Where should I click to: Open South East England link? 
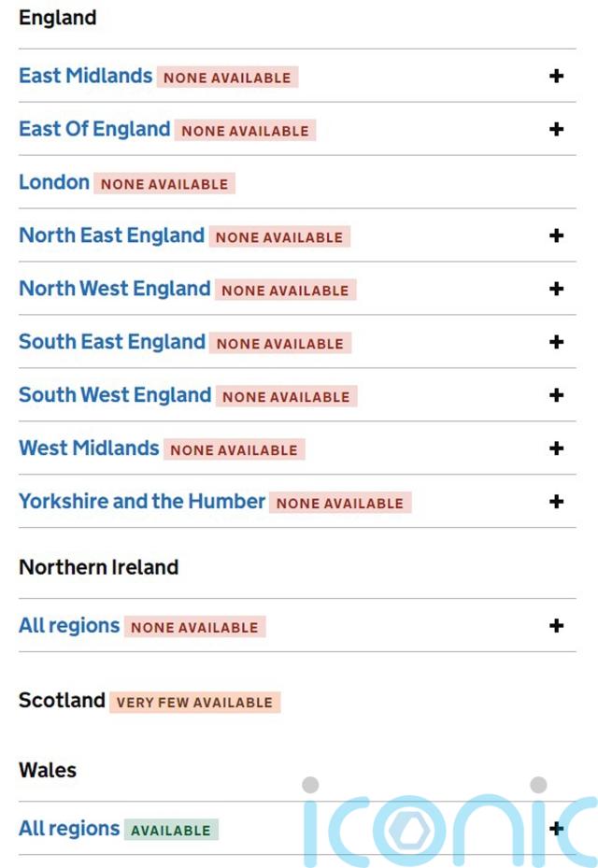tap(111, 342)
